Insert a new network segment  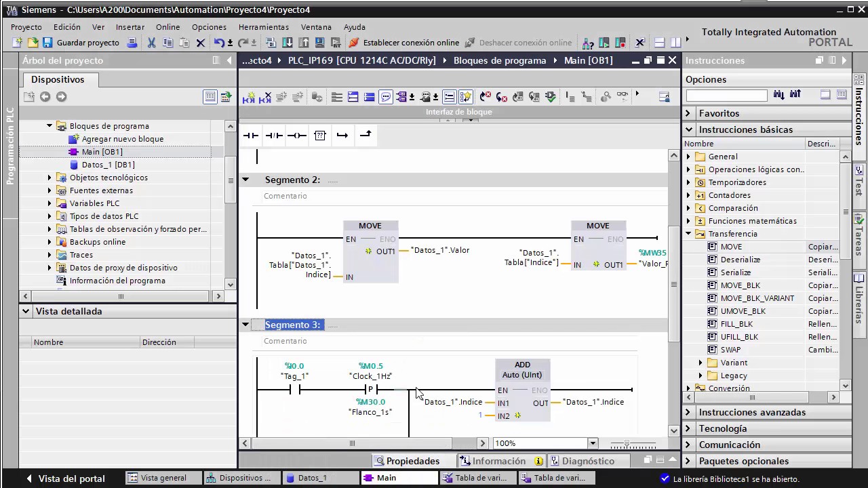tap(249, 97)
